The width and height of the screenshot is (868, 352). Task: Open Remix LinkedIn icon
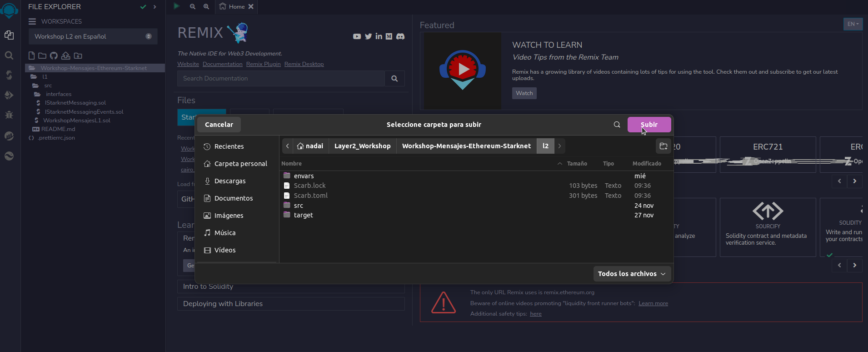click(379, 36)
